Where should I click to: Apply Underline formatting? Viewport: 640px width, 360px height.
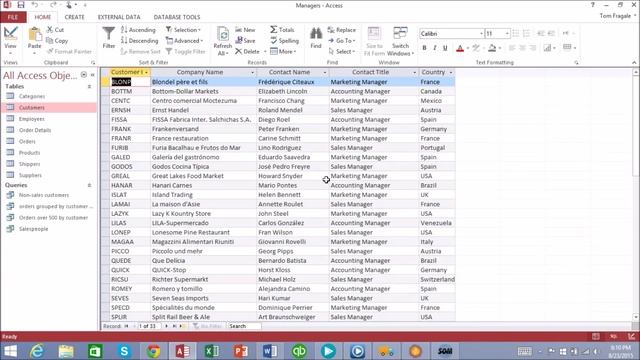click(x=445, y=48)
